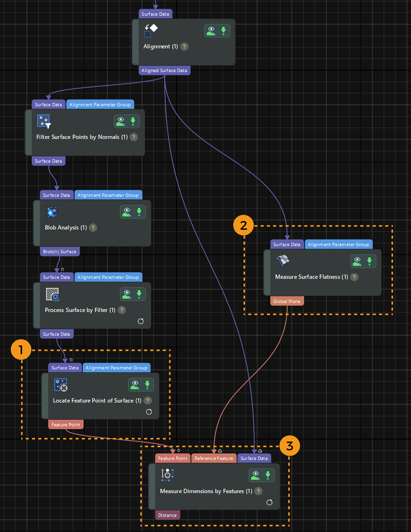Click the Filter Surface Points by Normals icon
This screenshot has width=411, height=532.
pyautogui.click(x=44, y=121)
